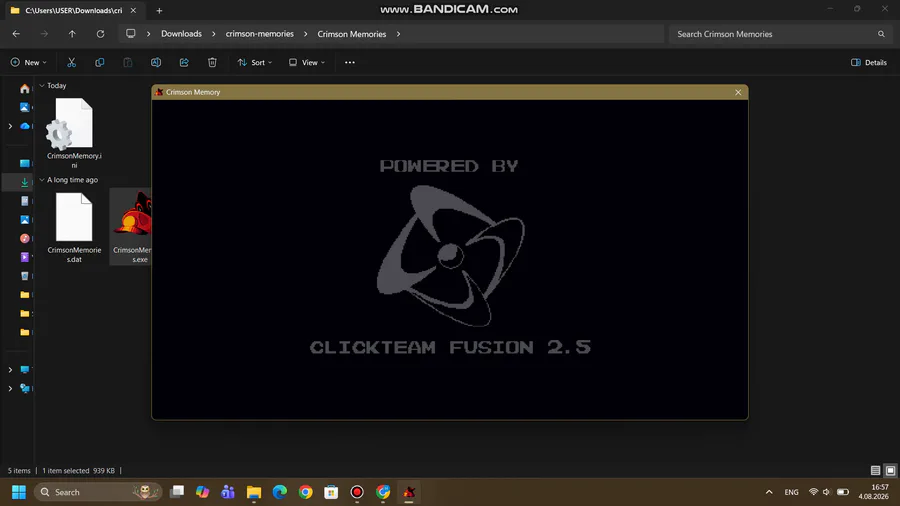Open File Explorer from the taskbar
The height and width of the screenshot is (506, 900).
click(x=254, y=492)
